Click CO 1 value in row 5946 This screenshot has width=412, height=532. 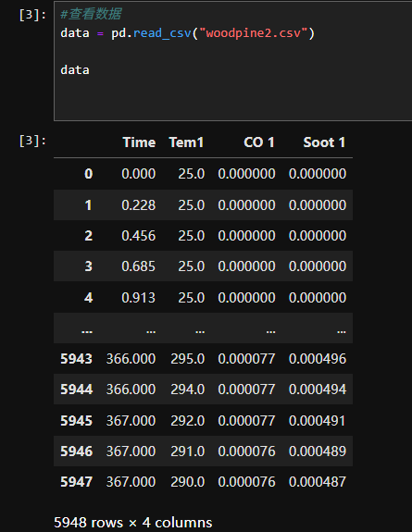click(246, 452)
